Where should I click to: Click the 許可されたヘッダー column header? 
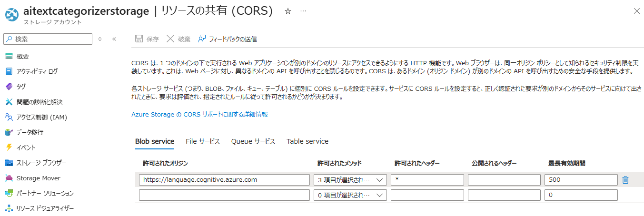(417, 163)
